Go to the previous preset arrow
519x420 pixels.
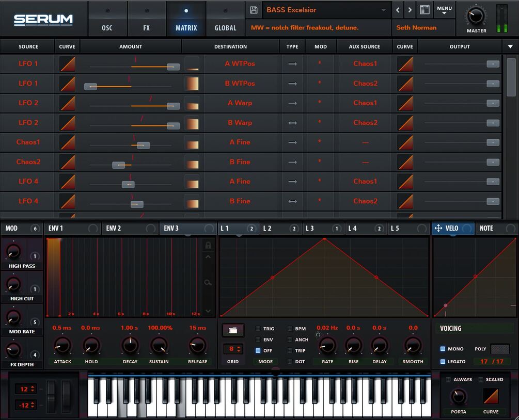398,10
